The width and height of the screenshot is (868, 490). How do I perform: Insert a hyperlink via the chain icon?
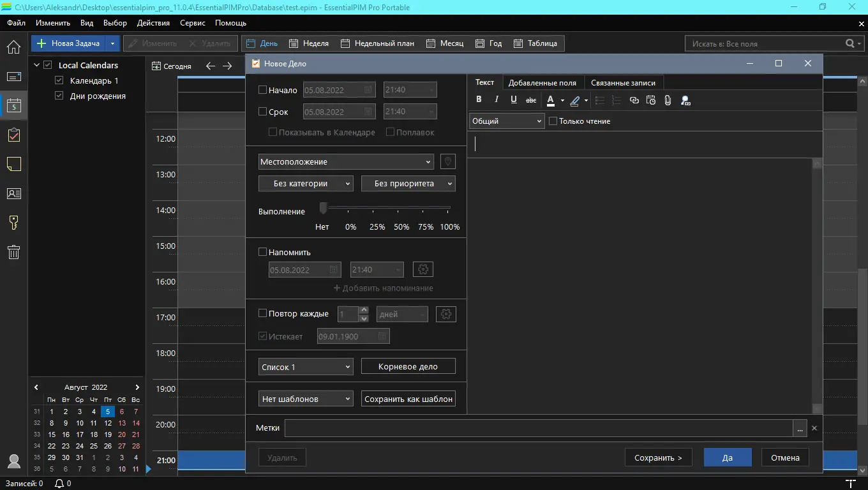click(634, 100)
